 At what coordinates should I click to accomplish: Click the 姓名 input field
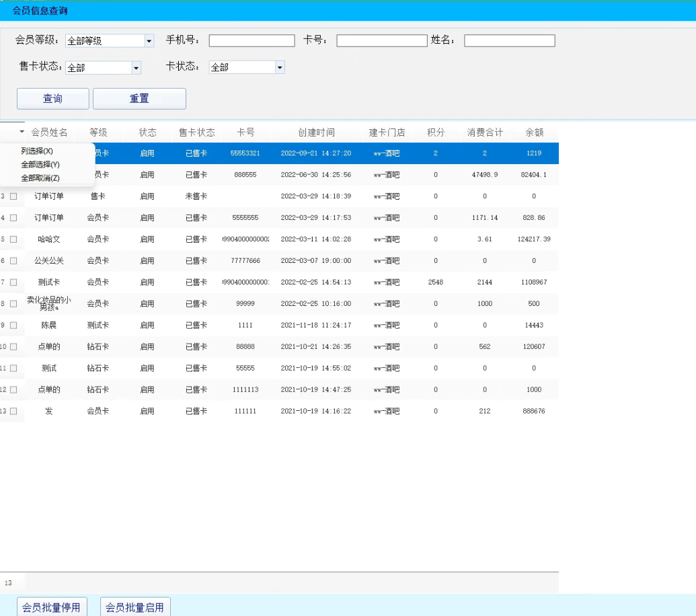(510, 41)
